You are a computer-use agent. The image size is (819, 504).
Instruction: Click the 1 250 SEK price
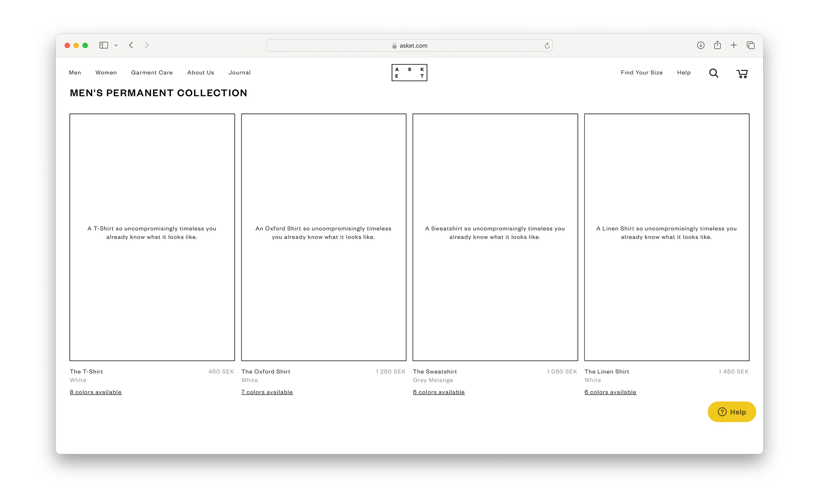391,371
